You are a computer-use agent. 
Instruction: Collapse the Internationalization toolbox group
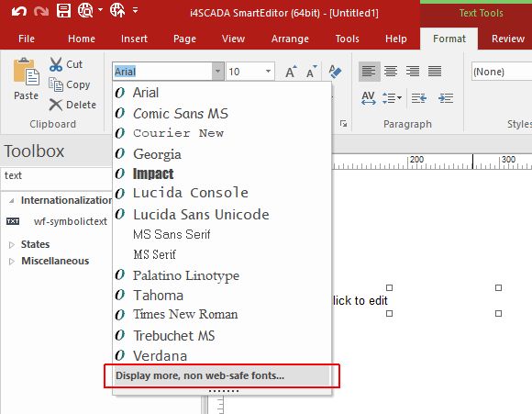pos(12,201)
